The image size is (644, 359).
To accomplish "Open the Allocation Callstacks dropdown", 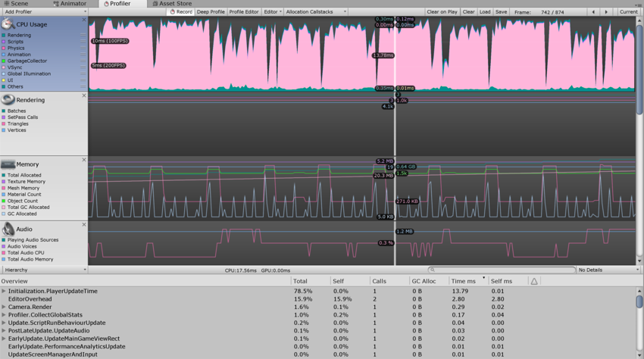I will (315, 12).
